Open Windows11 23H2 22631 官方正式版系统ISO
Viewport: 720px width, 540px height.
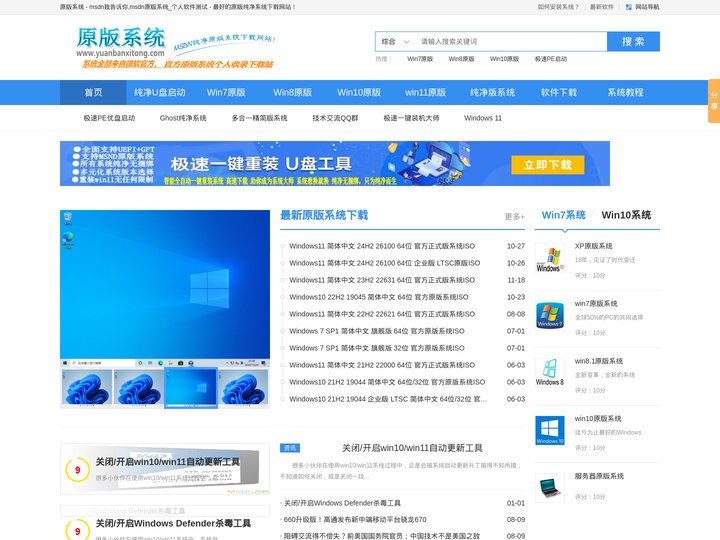pos(382,280)
